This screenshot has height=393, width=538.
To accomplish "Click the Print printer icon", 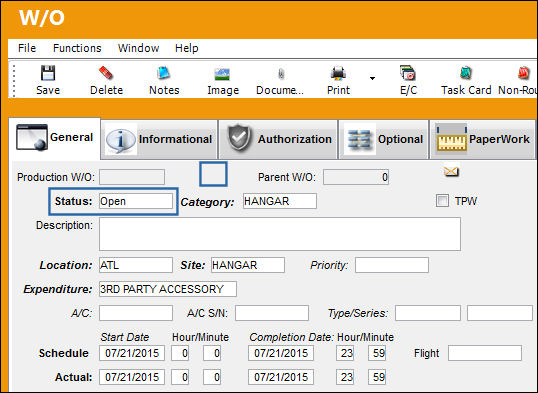I will tap(338, 73).
